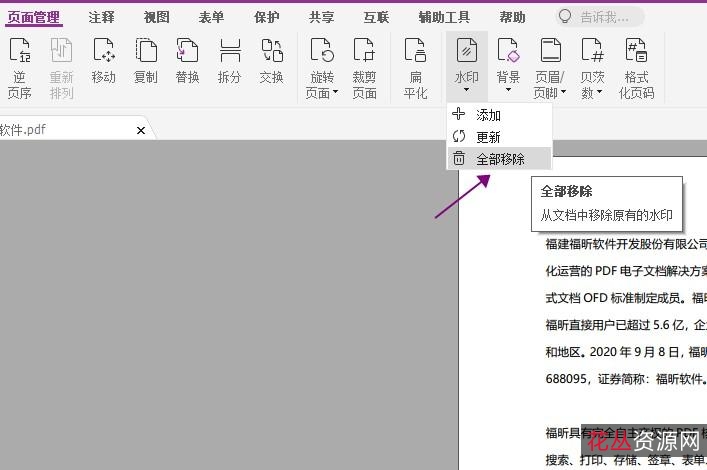Choose 更新 from the watermark menu
This screenshot has height=470, width=707.
point(499,136)
